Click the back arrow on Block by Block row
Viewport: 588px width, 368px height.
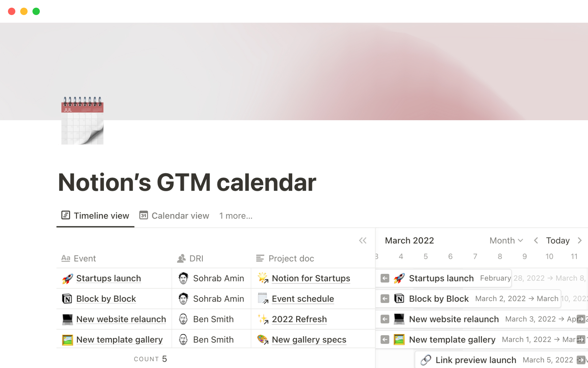point(385,298)
